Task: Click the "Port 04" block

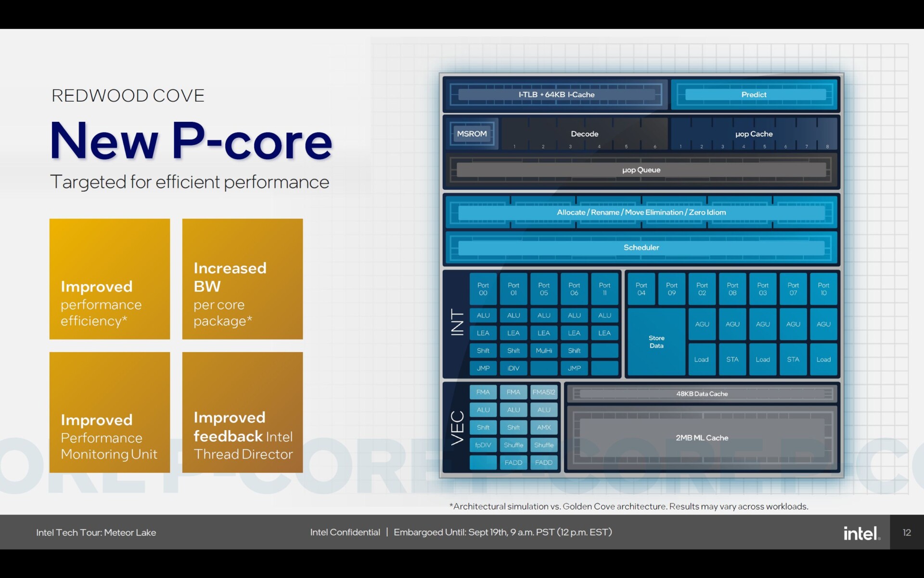Action: coord(641,289)
